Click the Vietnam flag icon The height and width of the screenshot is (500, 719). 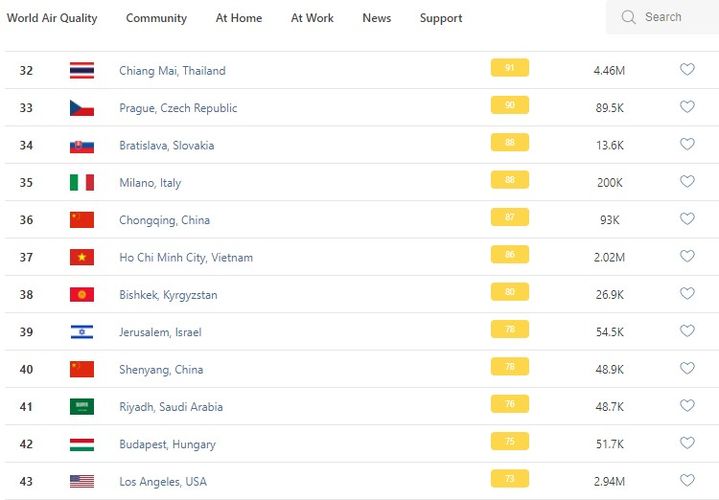click(82, 257)
